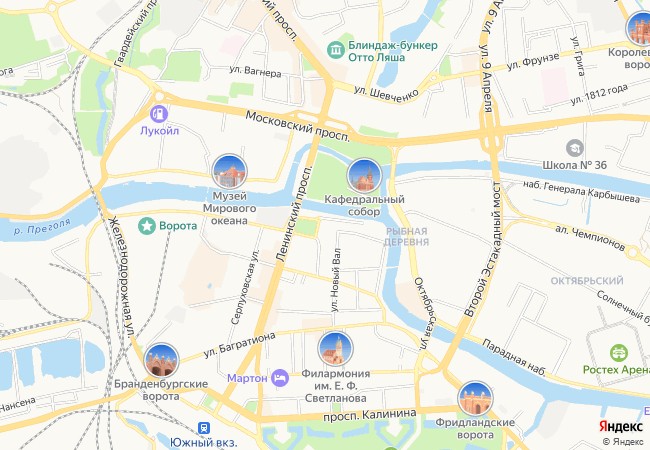Viewport: 650px width, 450px height.
Task: Select the Мартон hotel bed icon
Action: click(x=280, y=378)
